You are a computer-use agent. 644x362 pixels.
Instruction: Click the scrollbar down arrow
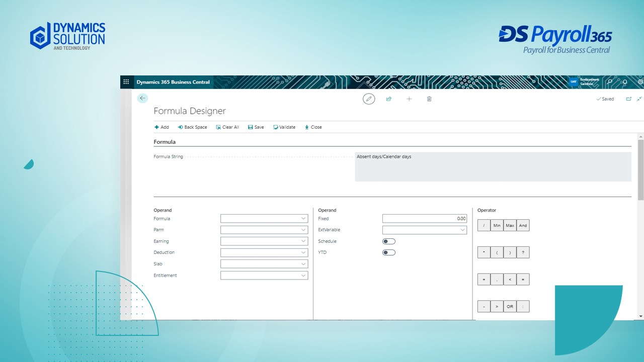(640, 316)
